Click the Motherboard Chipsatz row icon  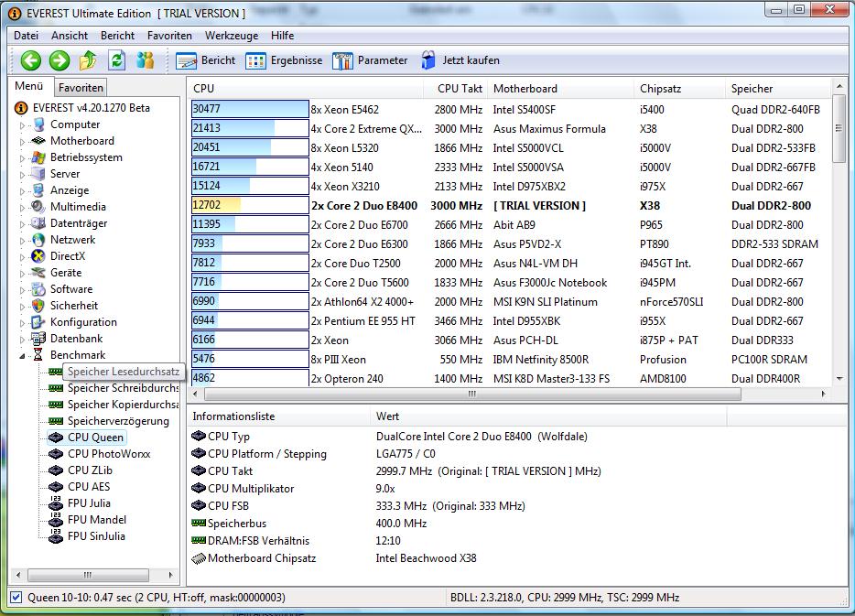point(199,558)
